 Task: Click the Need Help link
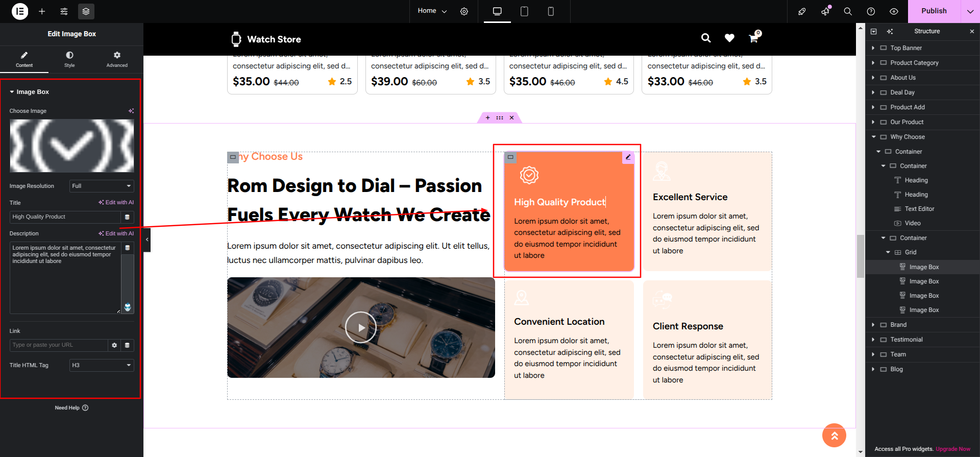(71, 408)
